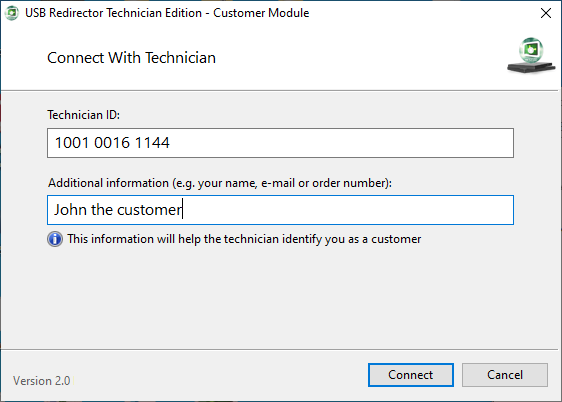Click the USB Redirector logo in header
Image resolution: width=562 pixels, height=402 pixels.
coord(531,56)
